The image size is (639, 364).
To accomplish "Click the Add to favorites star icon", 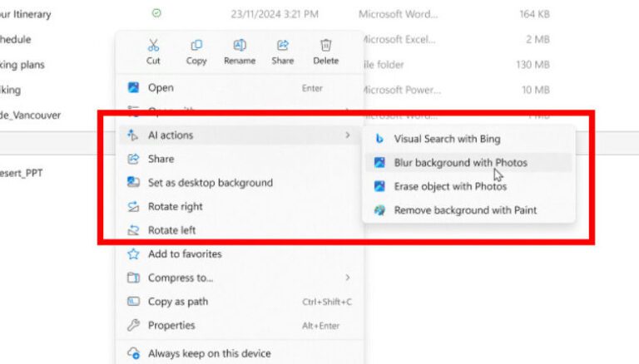I will tap(133, 254).
